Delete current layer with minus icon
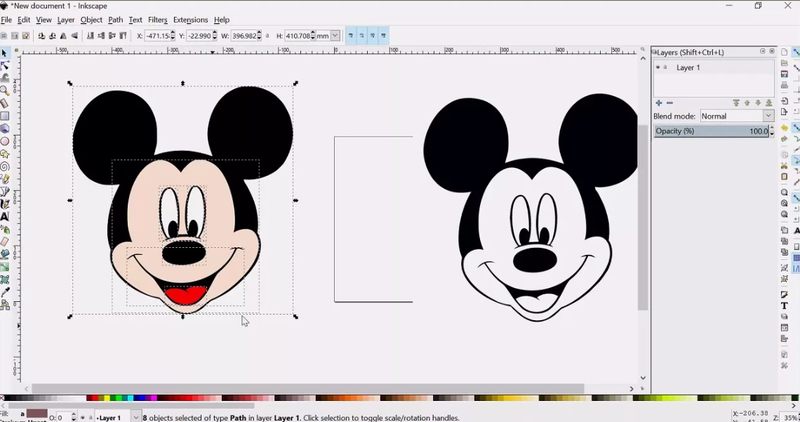 (x=670, y=103)
